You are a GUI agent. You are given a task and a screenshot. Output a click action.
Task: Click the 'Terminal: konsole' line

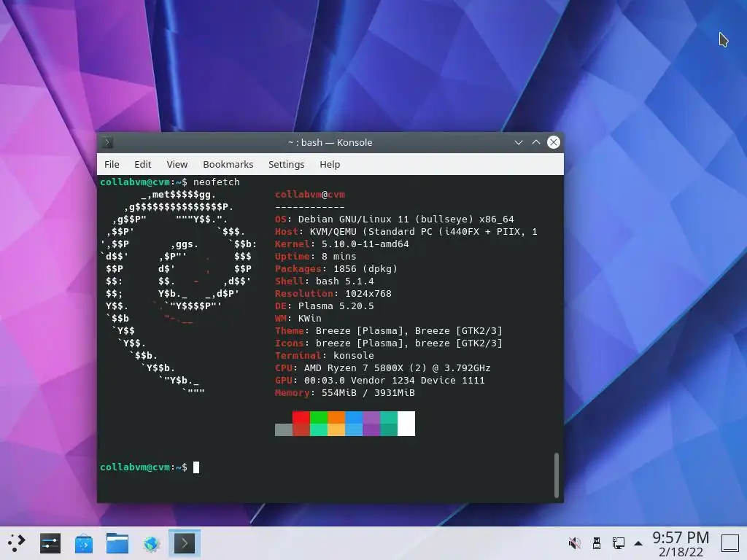pos(325,355)
